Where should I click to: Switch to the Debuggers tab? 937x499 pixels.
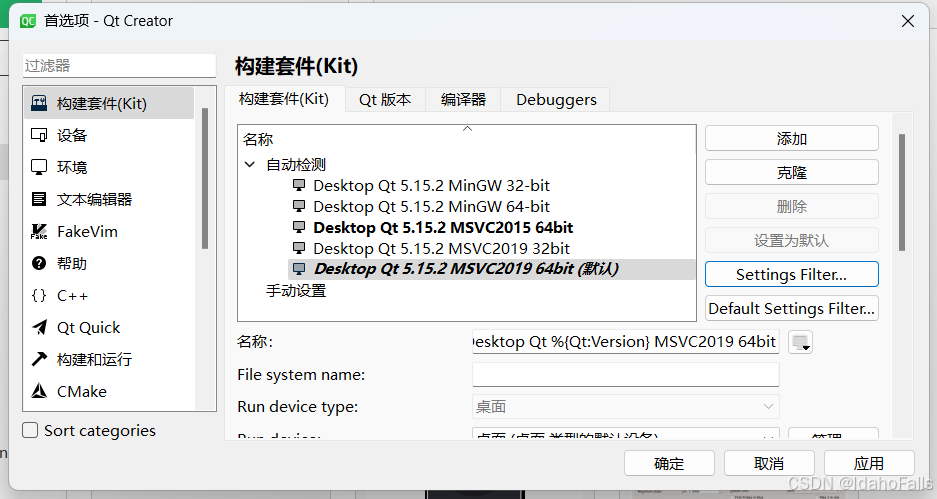556,100
